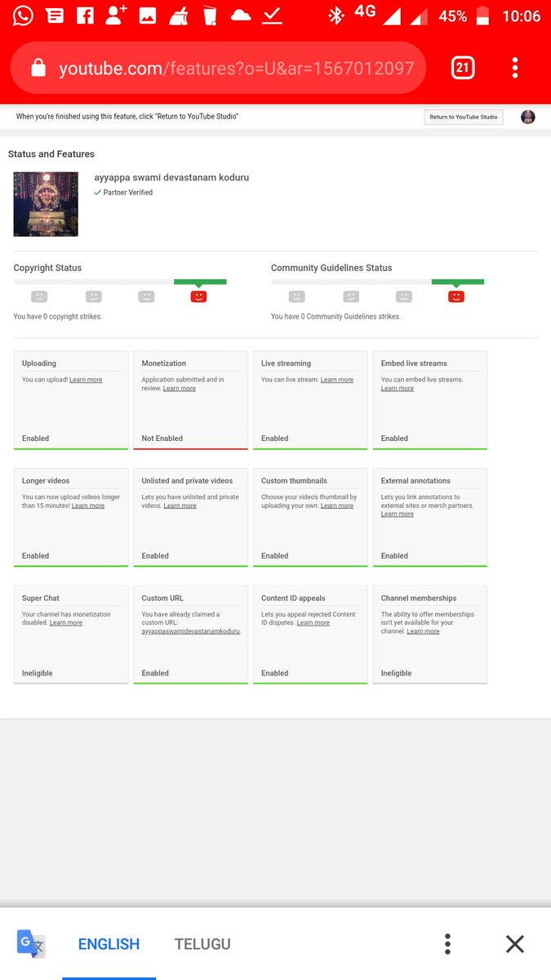Tap the trash bin notification icon

(x=210, y=16)
